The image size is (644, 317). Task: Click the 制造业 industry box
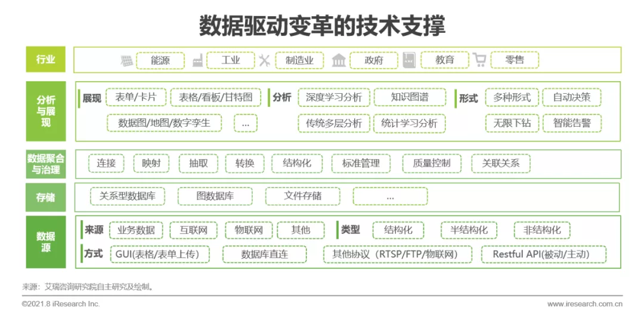tap(300, 60)
